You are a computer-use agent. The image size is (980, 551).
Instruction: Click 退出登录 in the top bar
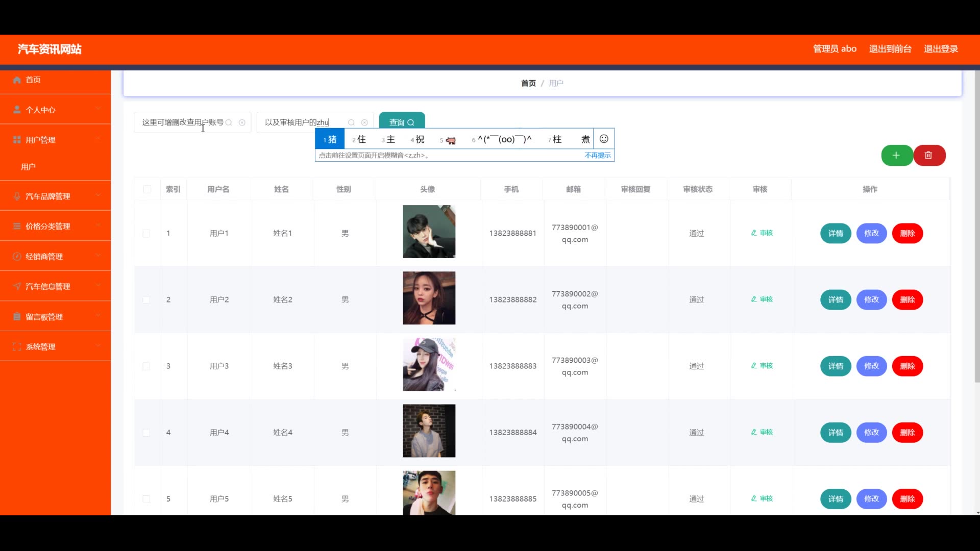[941, 49]
